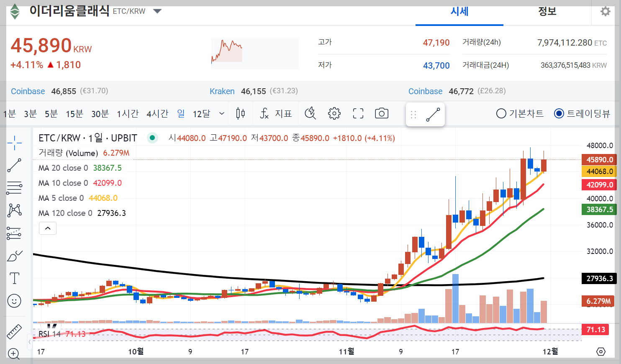Select the 기본차트 radio button
The height and width of the screenshot is (364, 621).
(501, 113)
